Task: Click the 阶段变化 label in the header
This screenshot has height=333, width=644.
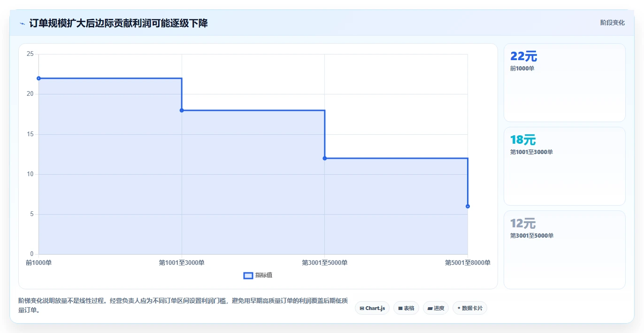Action: point(612,23)
